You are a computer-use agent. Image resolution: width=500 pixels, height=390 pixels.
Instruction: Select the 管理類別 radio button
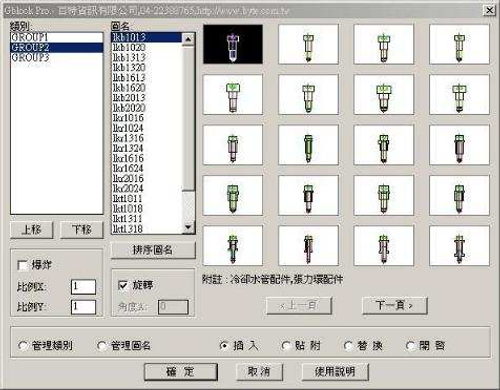click(23, 346)
